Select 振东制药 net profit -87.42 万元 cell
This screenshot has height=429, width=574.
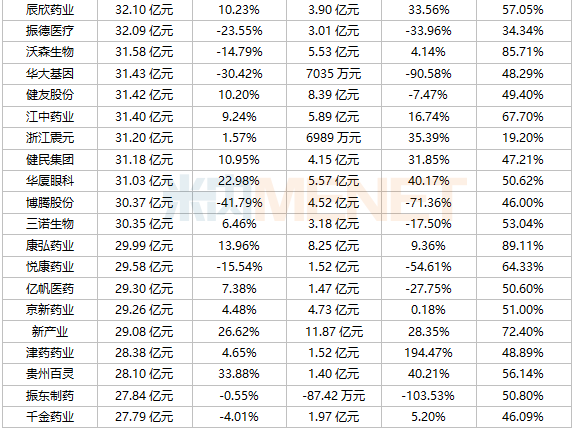point(334,396)
